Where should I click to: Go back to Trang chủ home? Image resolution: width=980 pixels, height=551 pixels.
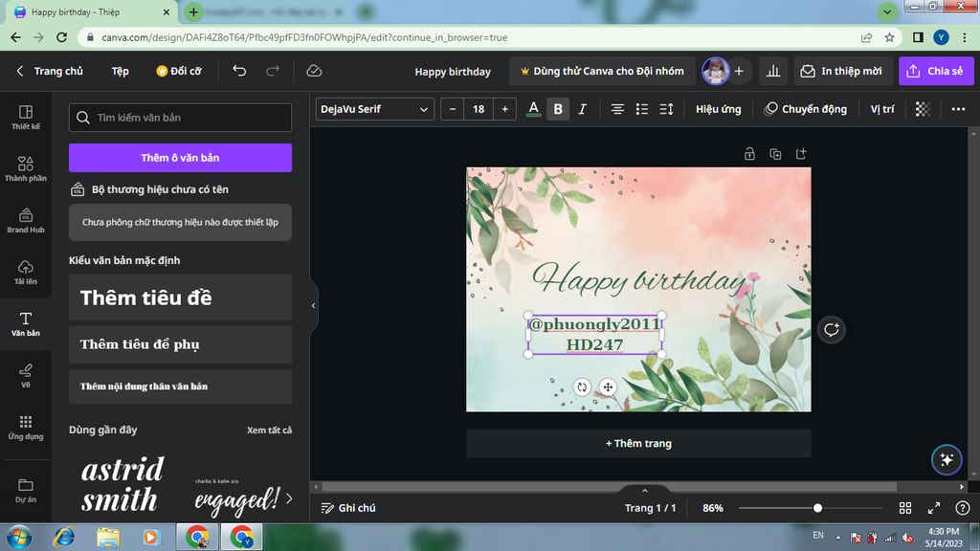tap(50, 71)
